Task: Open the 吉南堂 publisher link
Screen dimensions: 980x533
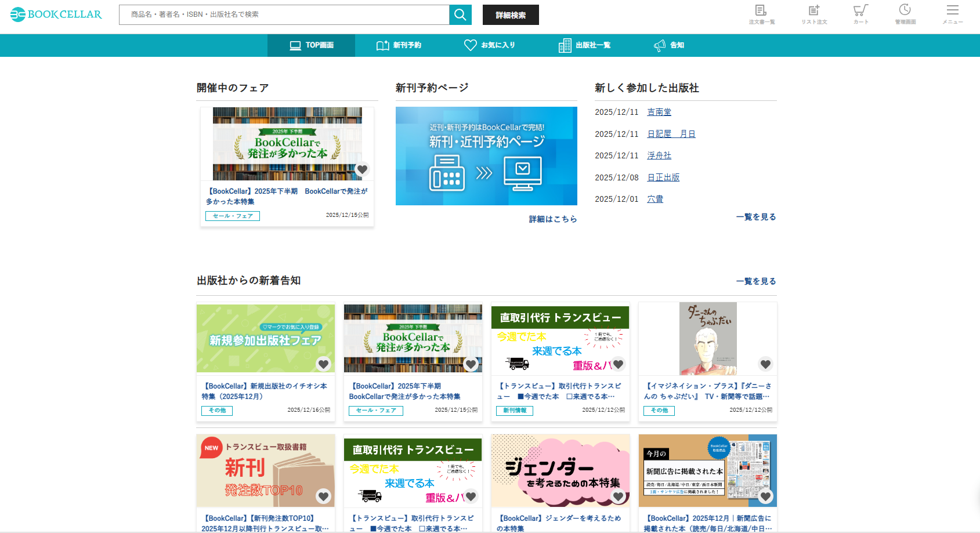Action: 659,112
